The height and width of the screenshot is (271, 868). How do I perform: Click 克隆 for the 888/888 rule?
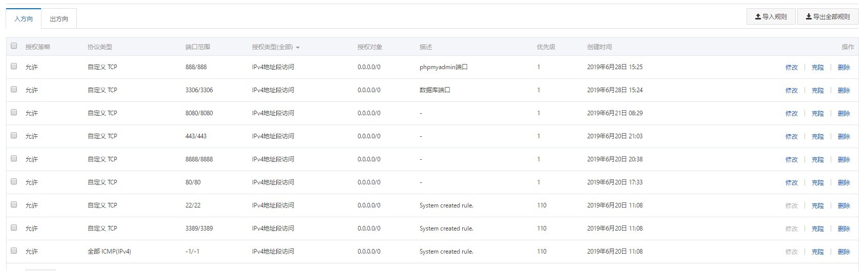[818, 68]
